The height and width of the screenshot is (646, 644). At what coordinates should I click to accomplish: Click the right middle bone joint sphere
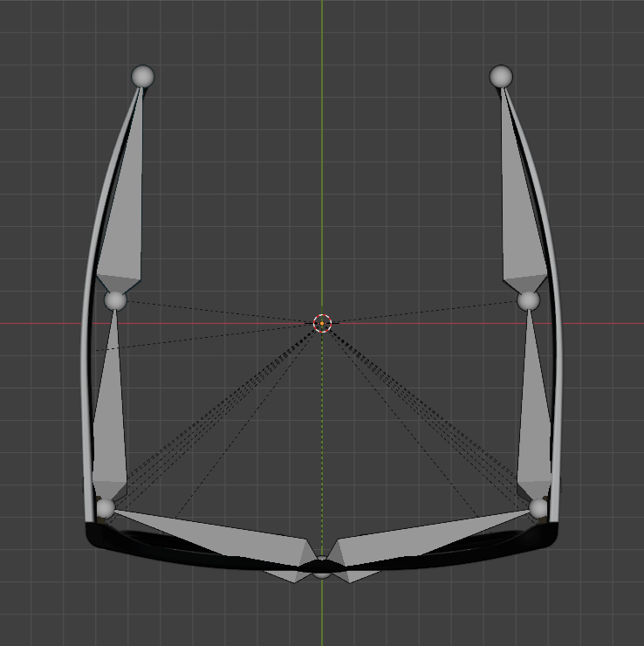coord(528,301)
